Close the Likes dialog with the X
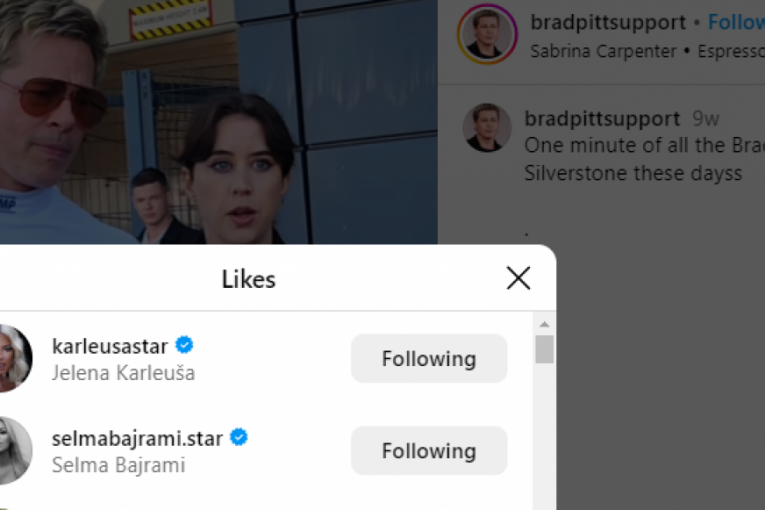Viewport: 765px width, 510px height. pos(518,278)
